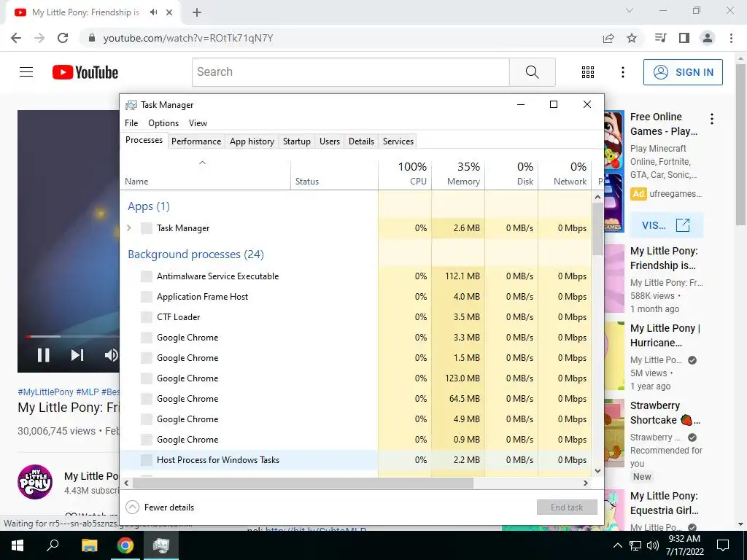Open Chrome three-dot menu
Image resolution: width=747 pixels, height=560 pixels.
point(731,38)
